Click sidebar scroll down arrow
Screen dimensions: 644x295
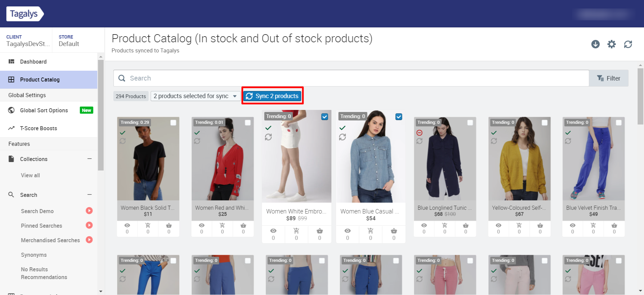tap(101, 291)
